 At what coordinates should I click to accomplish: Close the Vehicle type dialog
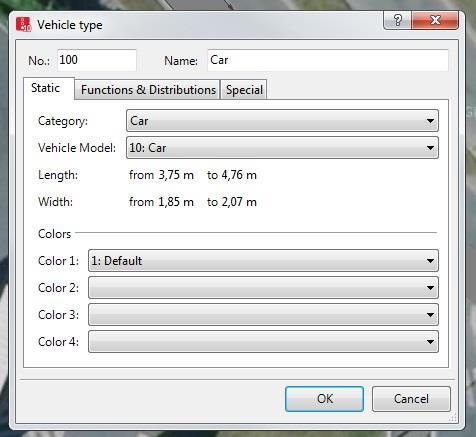(x=435, y=21)
